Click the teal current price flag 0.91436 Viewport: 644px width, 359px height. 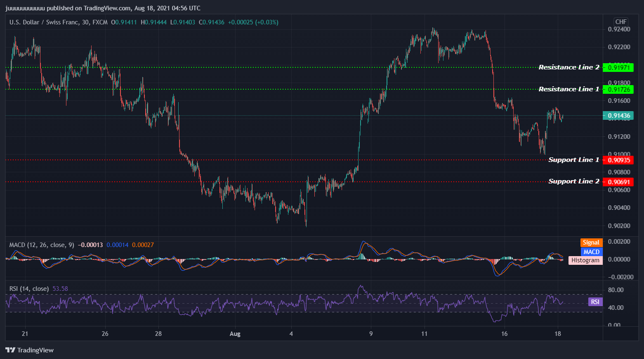click(x=618, y=116)
